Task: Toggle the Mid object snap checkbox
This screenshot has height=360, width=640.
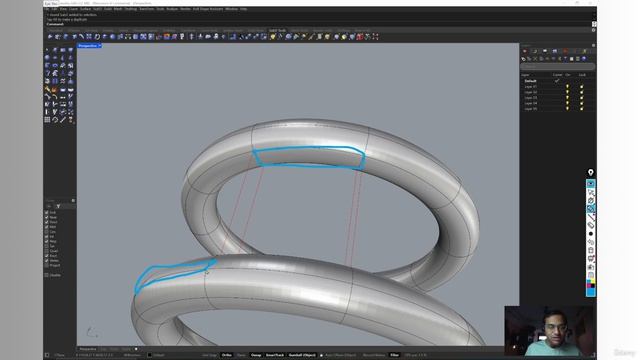Action: (x=47, y=227)
